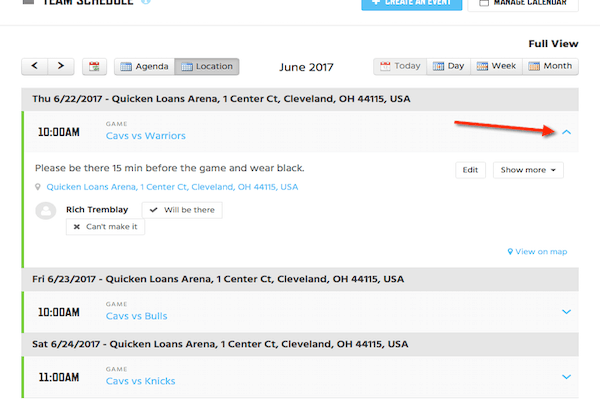This screenshot has height=400, width=600.
Task: Select the Month view
Action: point(550,67)
